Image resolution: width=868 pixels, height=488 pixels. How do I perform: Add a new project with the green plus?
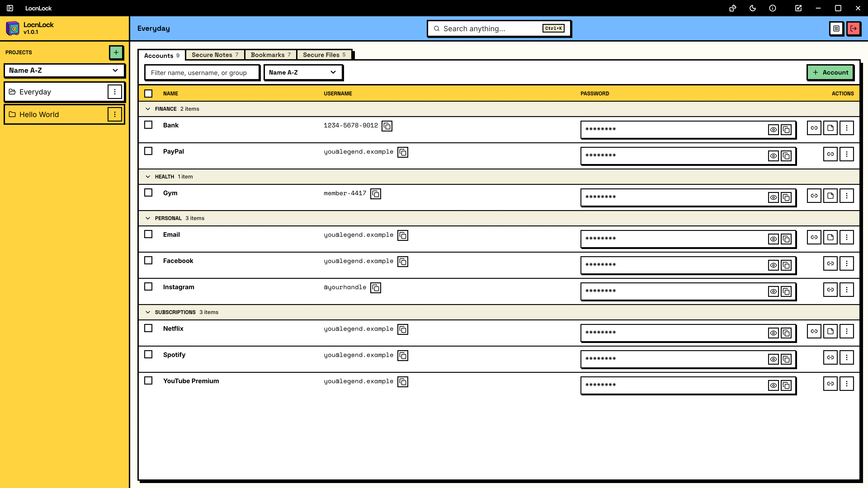116,53
